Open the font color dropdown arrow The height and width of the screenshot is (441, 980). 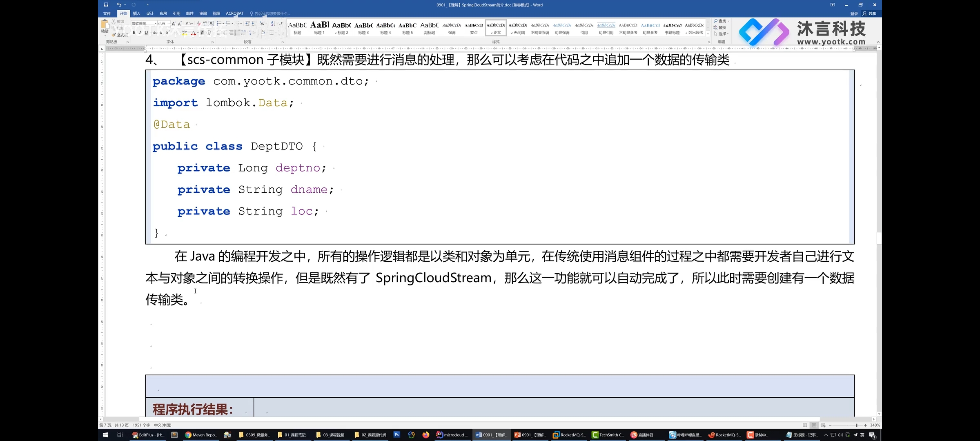[198, 33]
